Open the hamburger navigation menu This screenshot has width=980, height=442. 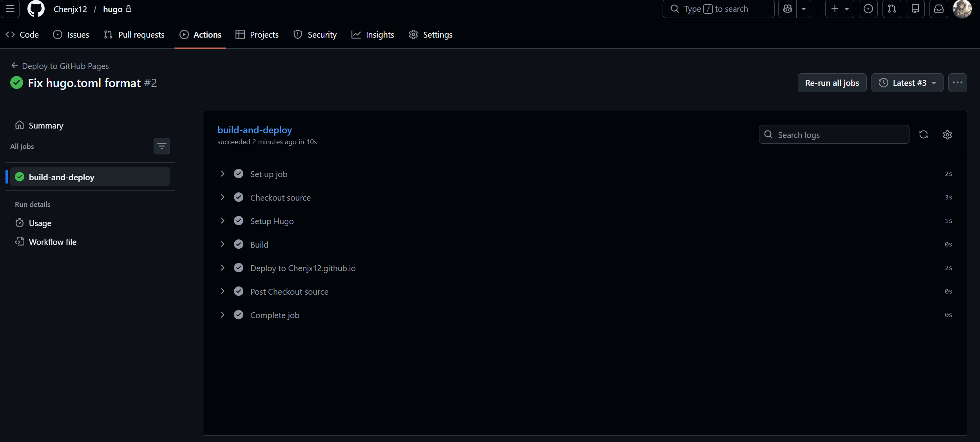[x=10, y=9]
